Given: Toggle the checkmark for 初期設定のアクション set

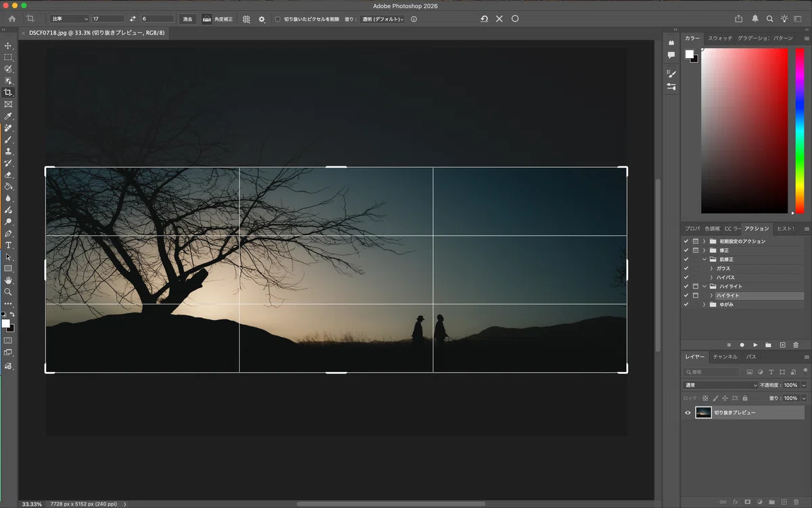Looking at the screenshot, I should click(x=686, y=241).
